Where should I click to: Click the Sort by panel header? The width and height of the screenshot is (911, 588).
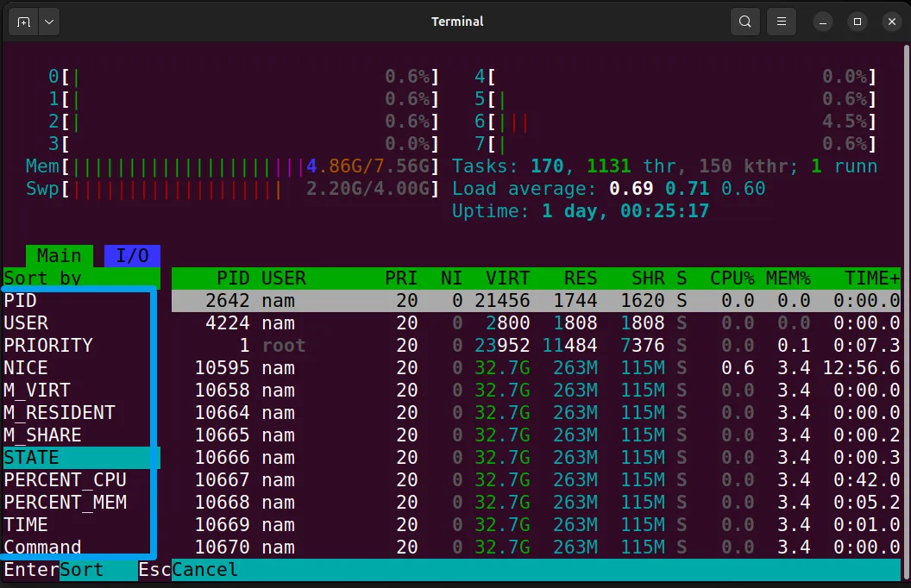click(x=81, y=278)
